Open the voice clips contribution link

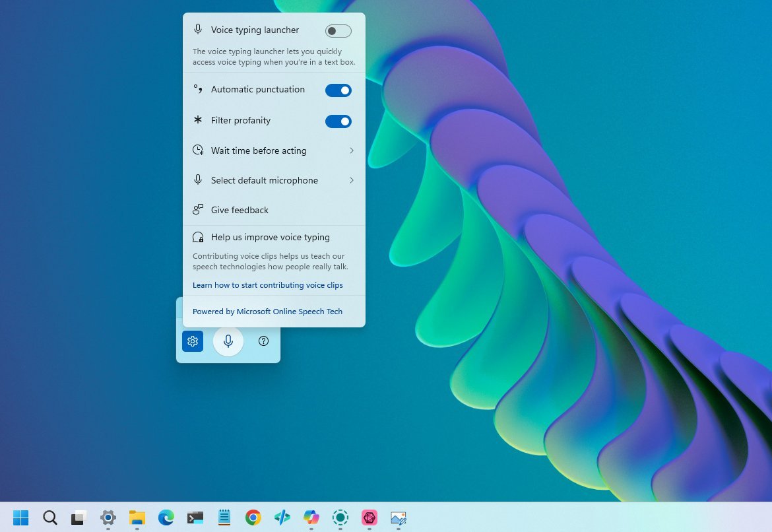pos(267,284)
